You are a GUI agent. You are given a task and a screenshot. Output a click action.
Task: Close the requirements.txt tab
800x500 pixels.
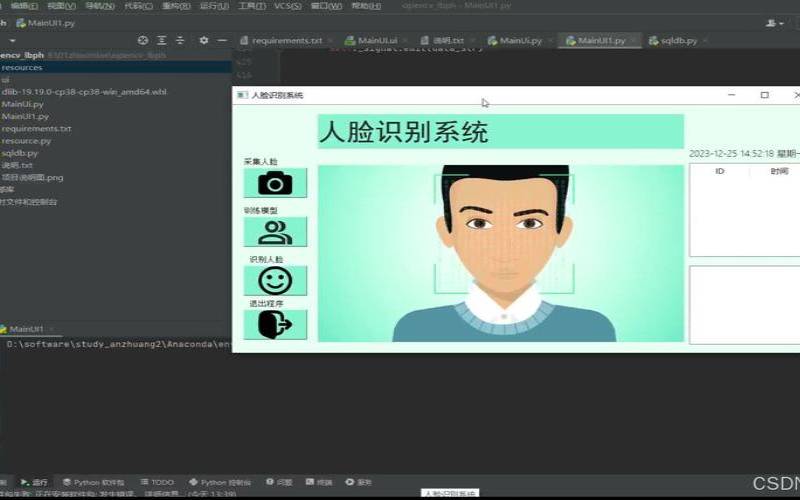(331, 40)
